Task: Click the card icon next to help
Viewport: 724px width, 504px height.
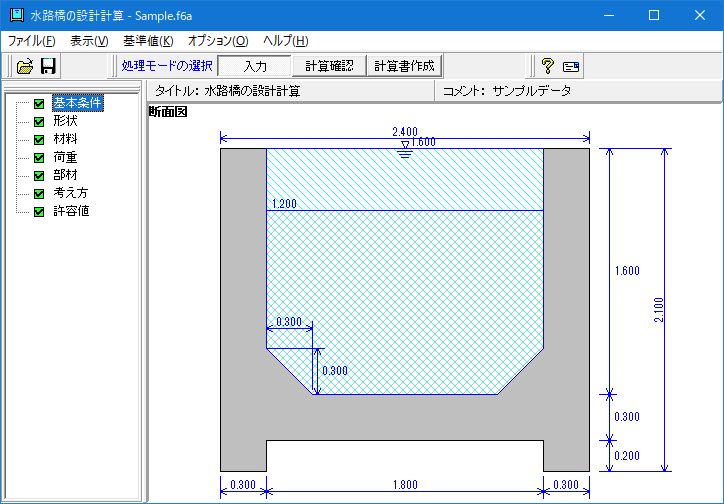Action: click(571, 67)
